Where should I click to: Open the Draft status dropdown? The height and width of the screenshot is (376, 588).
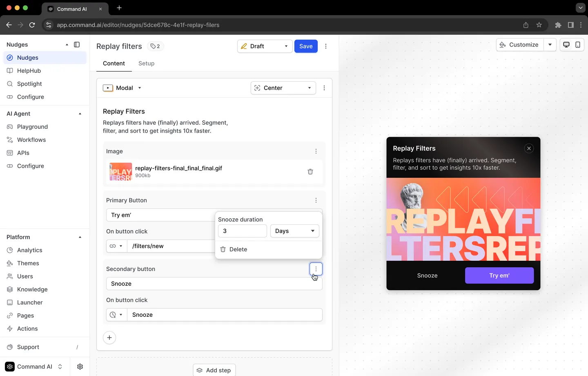[x=265, y=46]
